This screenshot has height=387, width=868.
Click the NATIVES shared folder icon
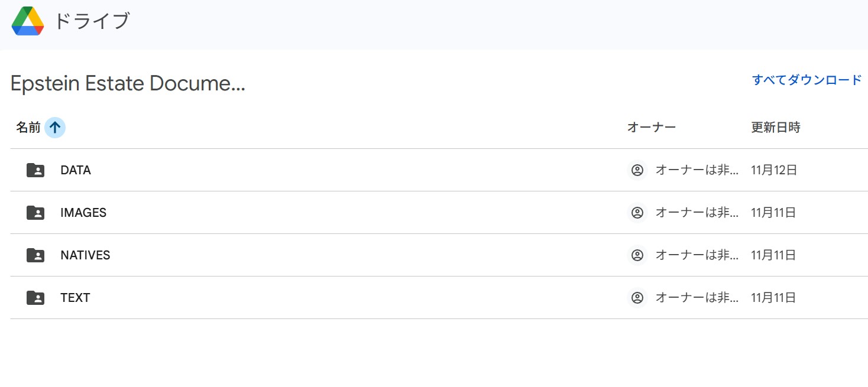pos(35,255)
